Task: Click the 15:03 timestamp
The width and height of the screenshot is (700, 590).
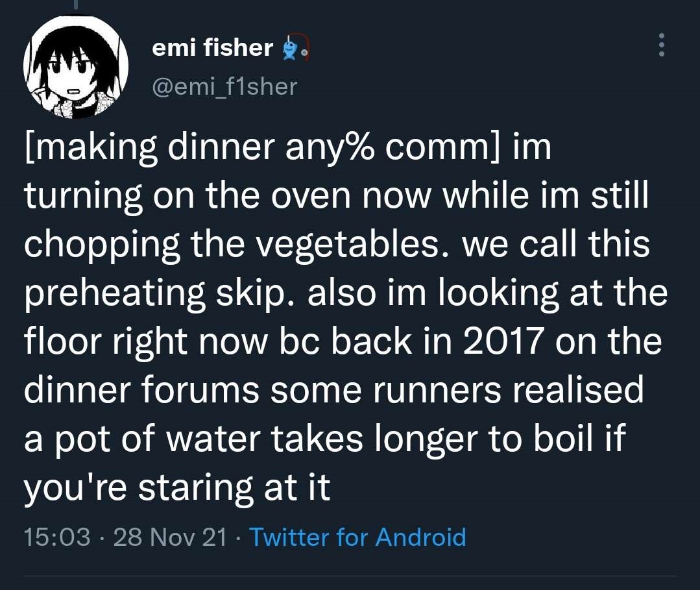Action: (57, 537)
